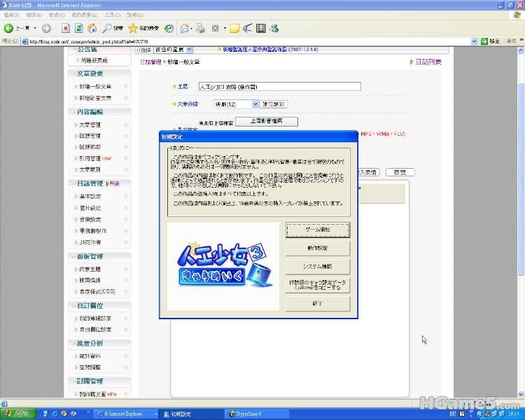This screenshot has height=420, width=525.
Task: Start the game with ゲーム開始 button
Action: [318, 230]
